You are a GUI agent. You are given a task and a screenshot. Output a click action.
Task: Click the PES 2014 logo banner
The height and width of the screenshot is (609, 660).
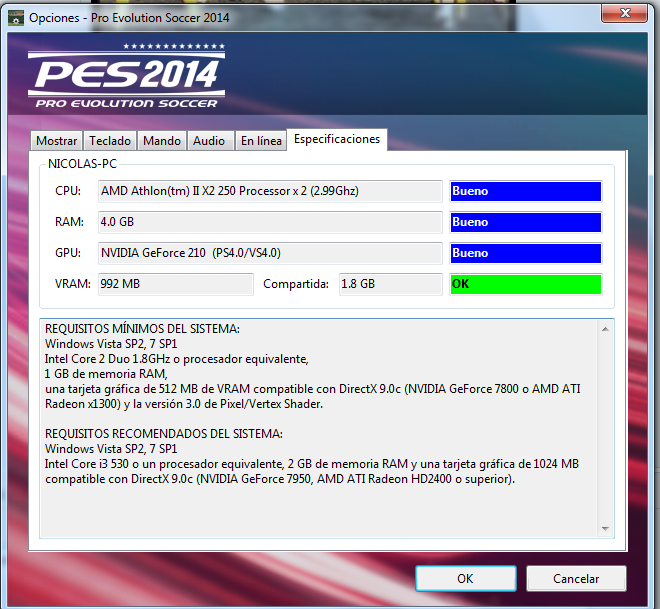(126, 77)
